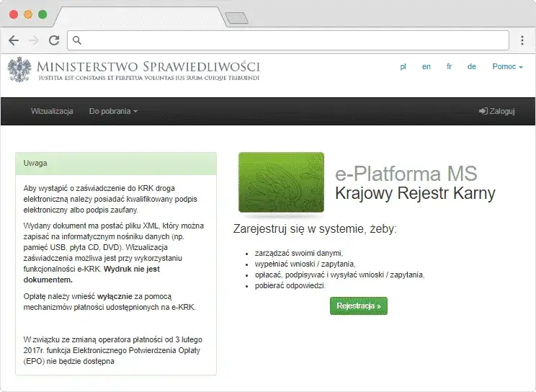The height and width of the screenshot is (392, 536).
Task: Open the Wizualizacja menu item
Action: coord(52,111)
